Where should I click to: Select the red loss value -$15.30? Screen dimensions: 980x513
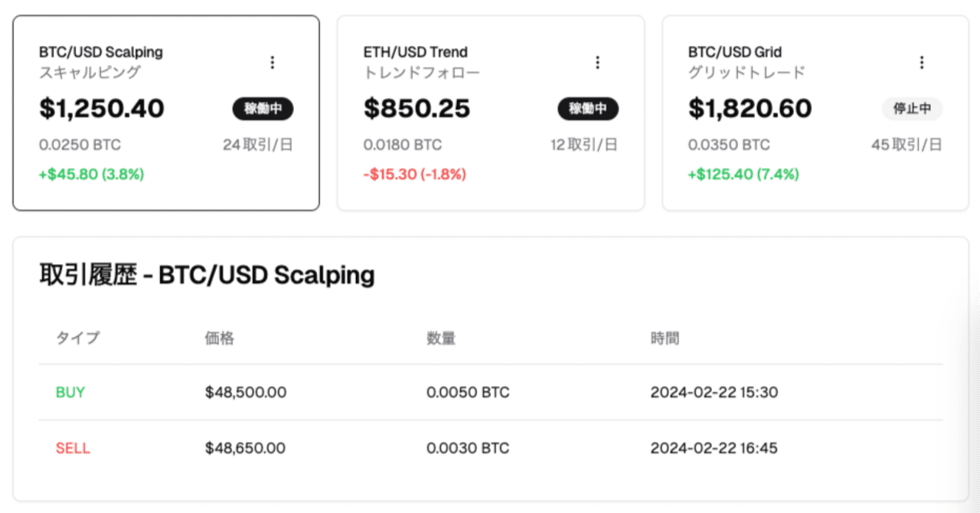click(x=413, y=174)
